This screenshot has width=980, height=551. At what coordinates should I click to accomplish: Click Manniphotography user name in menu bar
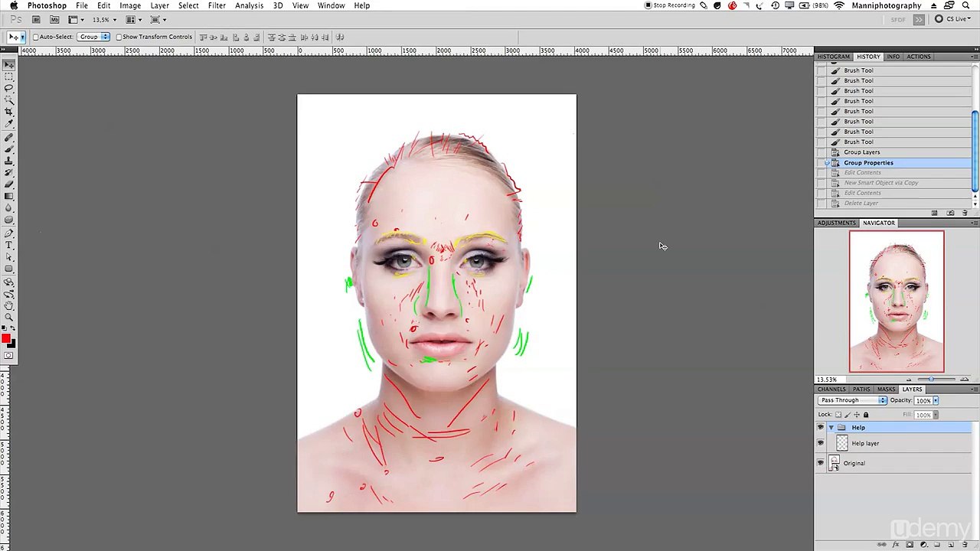pyautogui.click(x=886, y=5)
